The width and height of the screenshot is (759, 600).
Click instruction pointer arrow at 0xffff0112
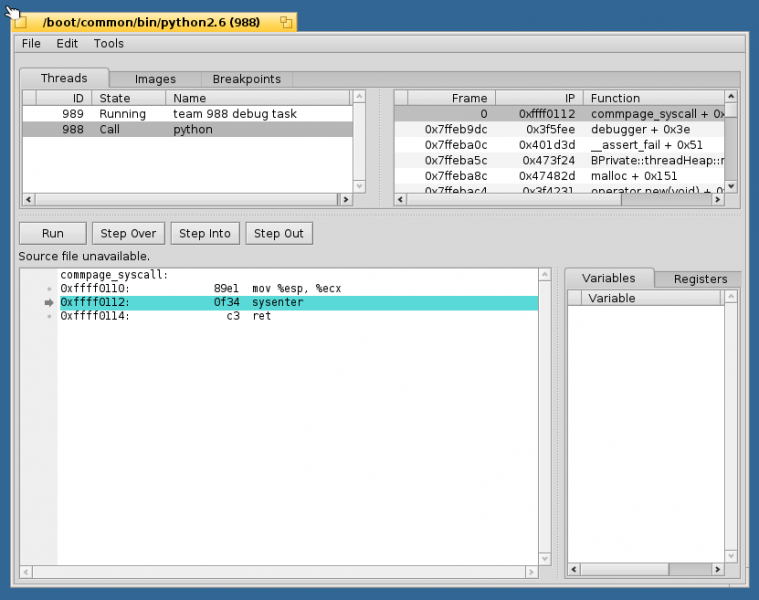tap(49, 302)
